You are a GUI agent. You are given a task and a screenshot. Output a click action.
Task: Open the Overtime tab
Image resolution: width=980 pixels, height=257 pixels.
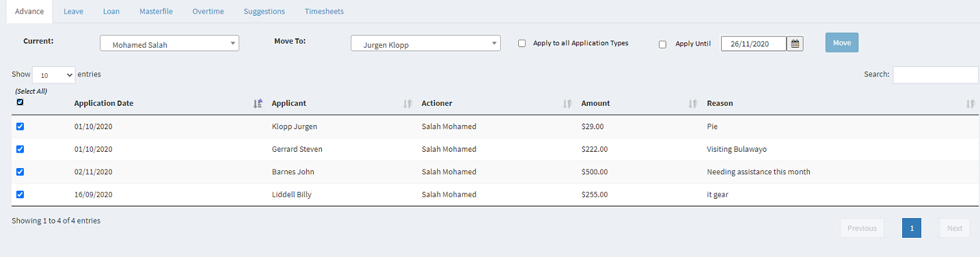(x=208, y=12)
